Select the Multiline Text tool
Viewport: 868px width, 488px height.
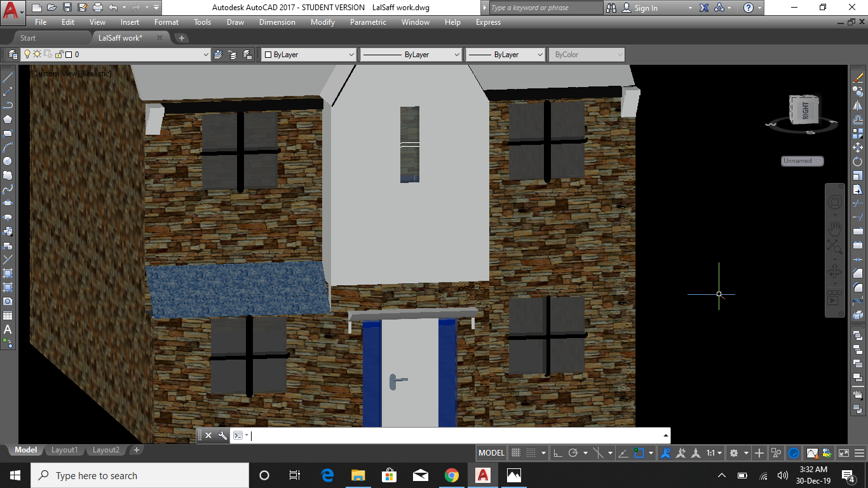pos(8,329)
